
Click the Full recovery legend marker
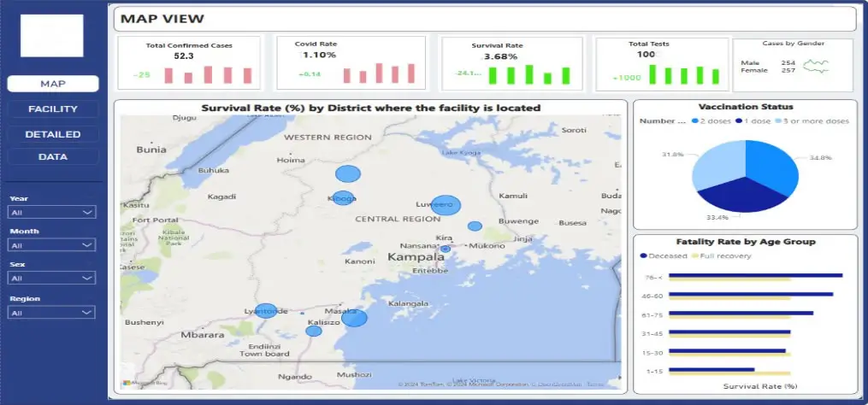[694, 255]
